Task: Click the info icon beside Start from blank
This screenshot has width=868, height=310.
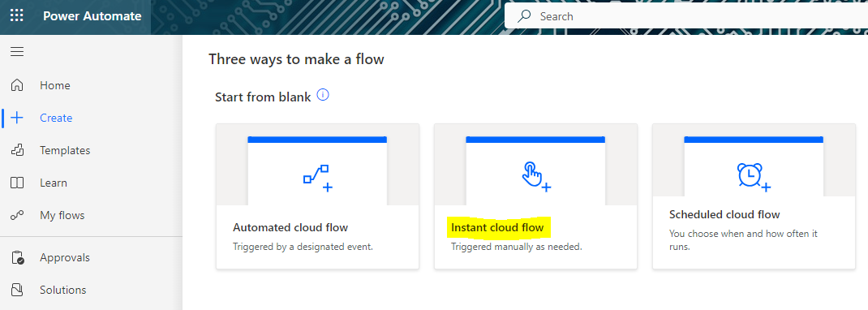Action: click(x=323, y=95)
